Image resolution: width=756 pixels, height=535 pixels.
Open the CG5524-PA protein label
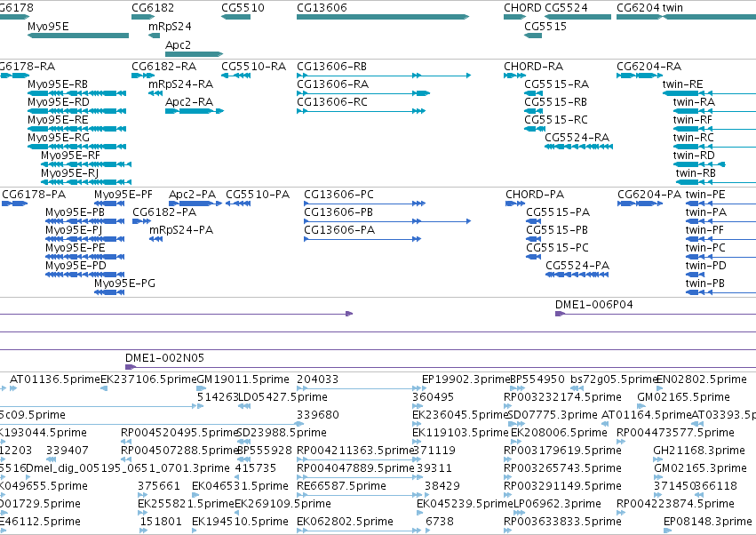(x=577, y=266)
